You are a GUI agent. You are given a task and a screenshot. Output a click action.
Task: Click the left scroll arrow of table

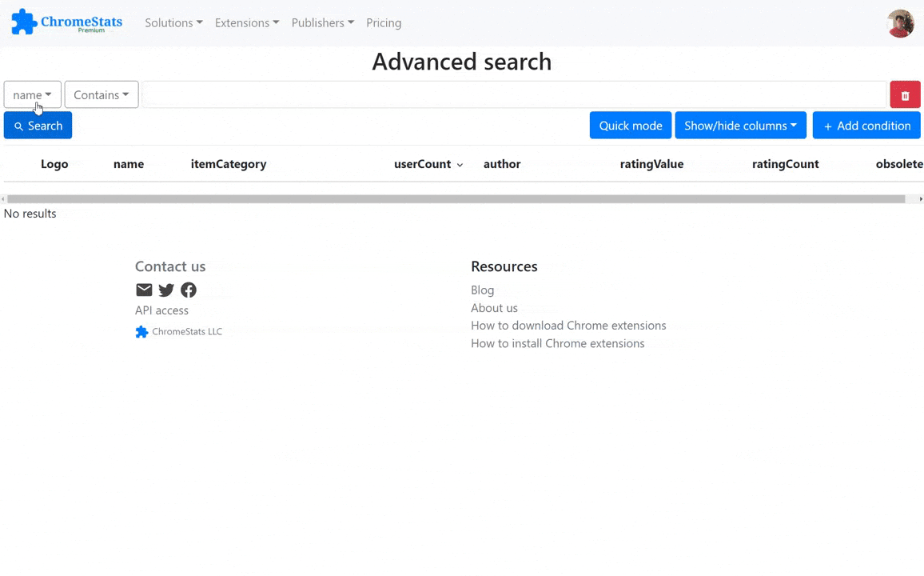pos(3,199)
